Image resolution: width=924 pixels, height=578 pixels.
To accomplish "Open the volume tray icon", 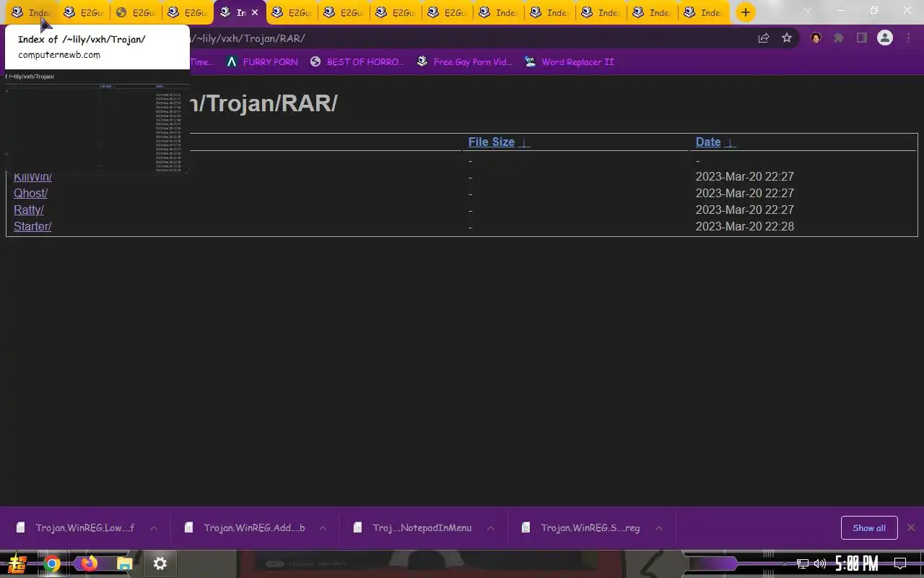I will point(820,564).
